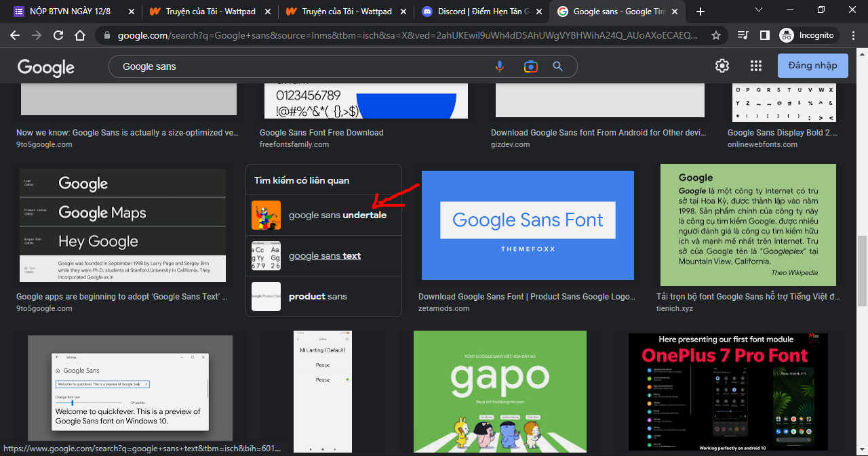The width and height of the screenshot is (868, 456).
Task: Open media control icon in toolbar
Action: pyautogui.click(x=743, y=35)
